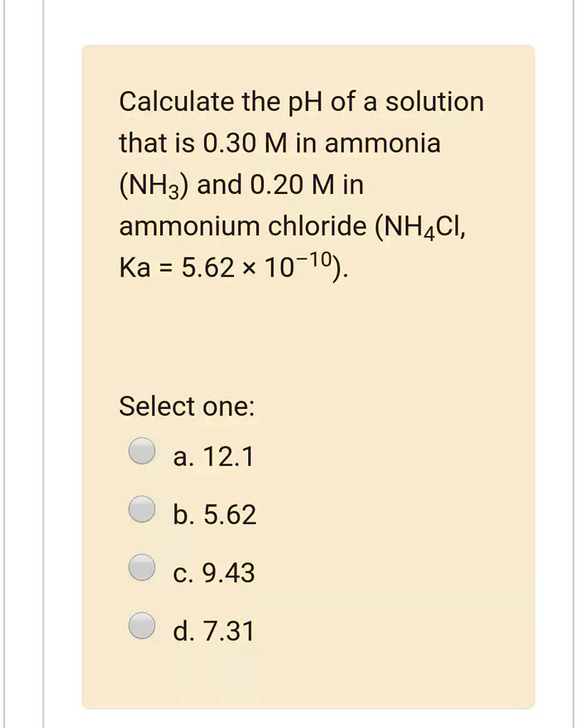Click the word "chloride" in the question

point(317,227)
